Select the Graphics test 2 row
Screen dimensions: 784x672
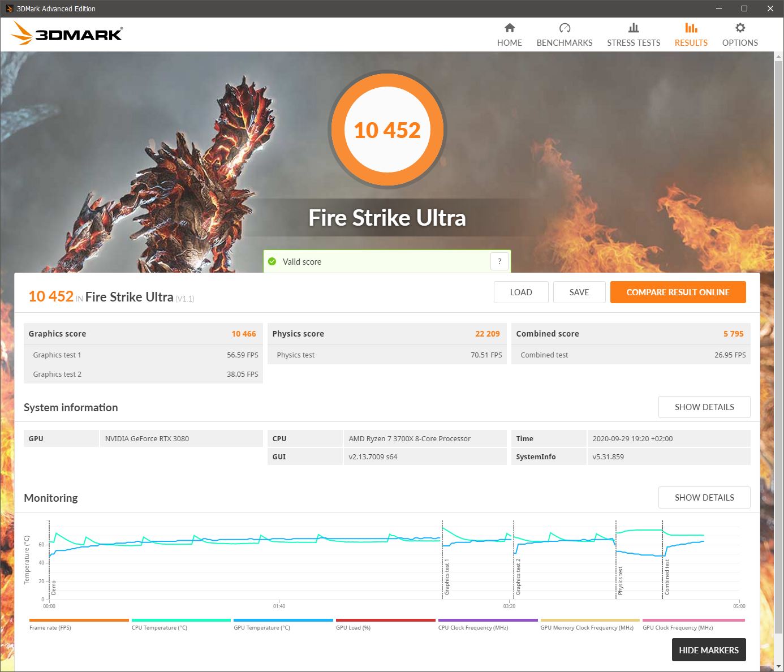pos(143,374)
